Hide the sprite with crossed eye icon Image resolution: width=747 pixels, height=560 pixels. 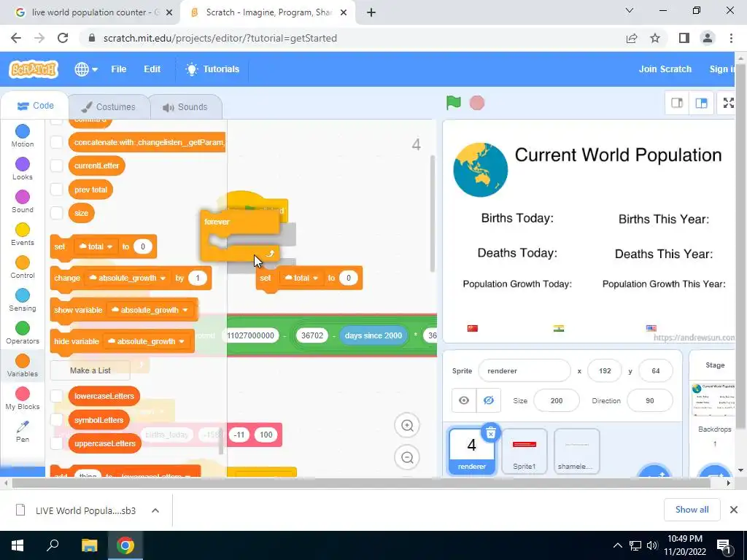(x=488, y=400)
